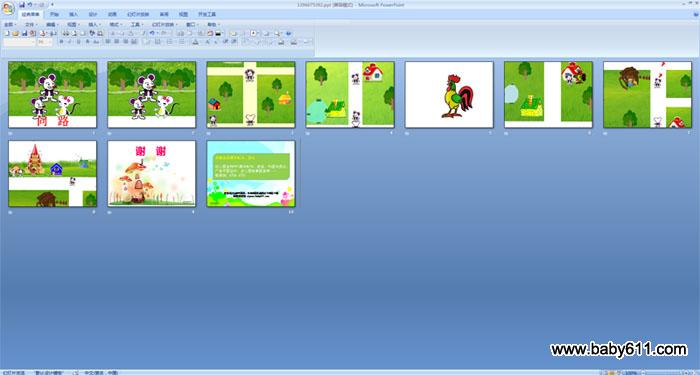Toggle Underline formatting button
The height and width of the screenshot is (375, 700).
[79, 42]
